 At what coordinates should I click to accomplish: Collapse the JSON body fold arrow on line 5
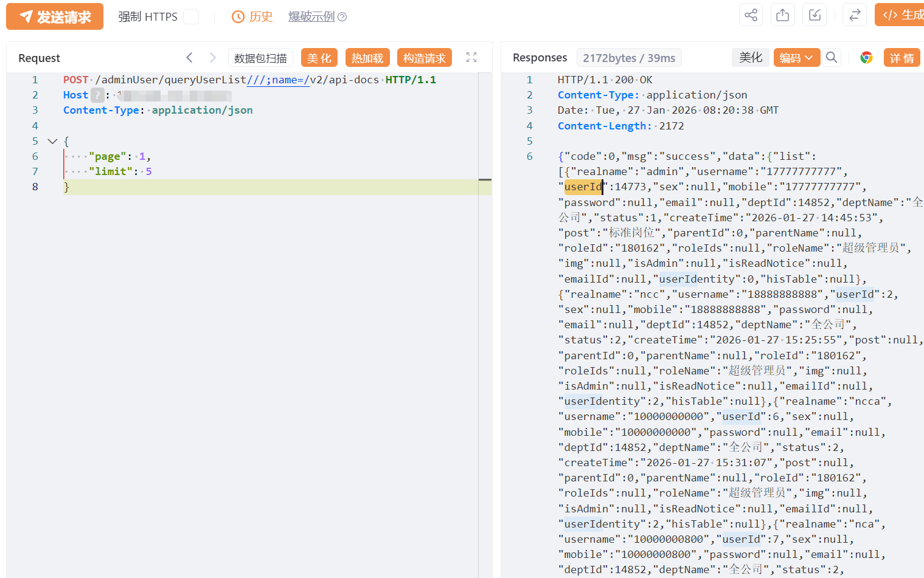53,141
